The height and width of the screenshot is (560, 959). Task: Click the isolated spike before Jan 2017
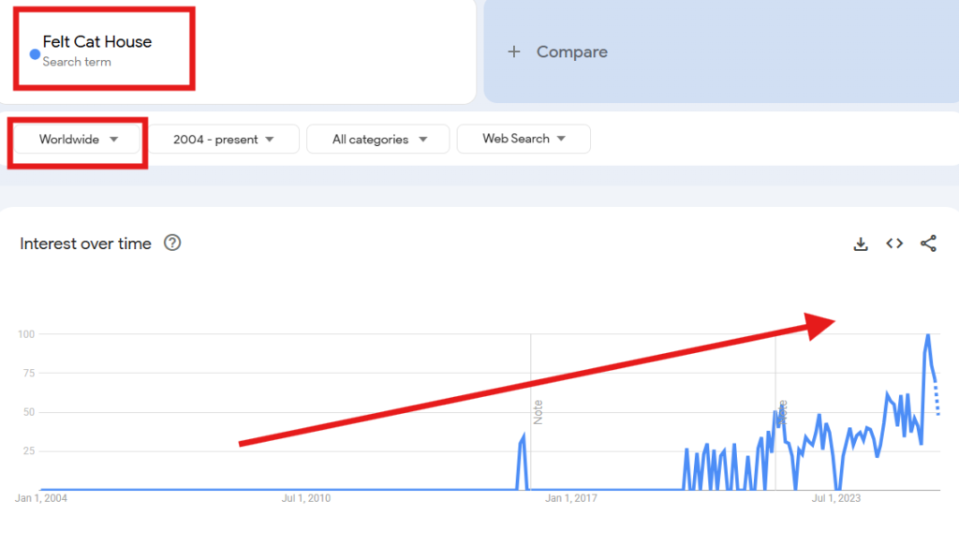(x=523, y=438)
